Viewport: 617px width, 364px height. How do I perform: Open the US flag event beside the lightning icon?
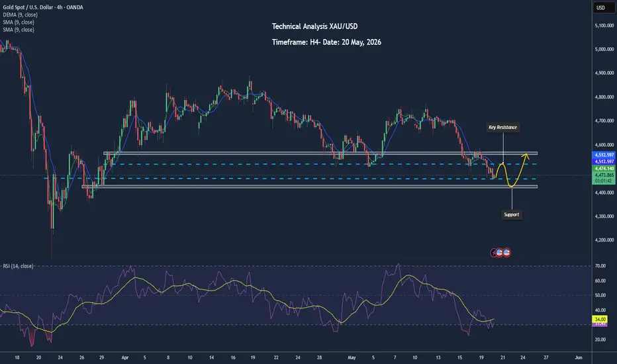(x=500, y=253)
